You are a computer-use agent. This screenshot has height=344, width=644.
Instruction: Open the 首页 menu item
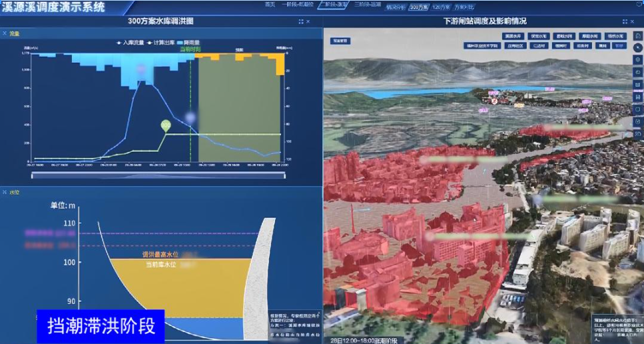270,5
